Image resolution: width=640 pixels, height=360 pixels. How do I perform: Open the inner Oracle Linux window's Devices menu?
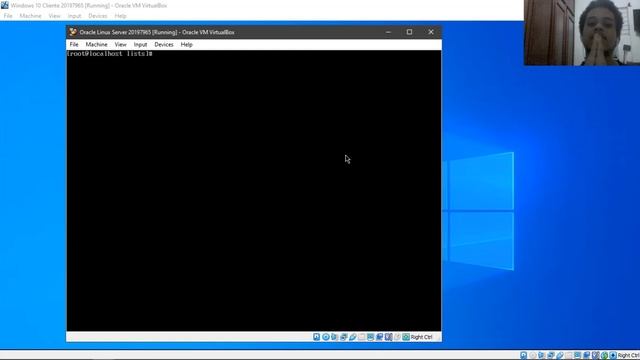(164, 44)
